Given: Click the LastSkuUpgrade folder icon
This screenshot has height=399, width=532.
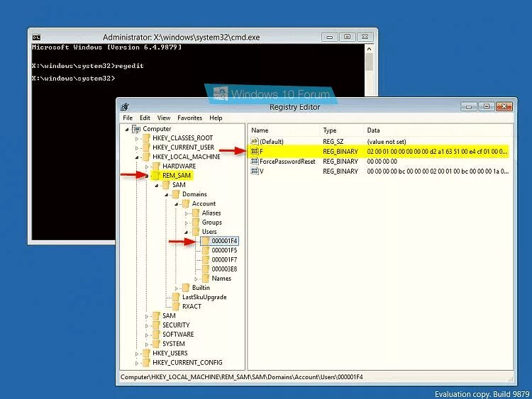Looking at the screenshot, I should [176, 297].
